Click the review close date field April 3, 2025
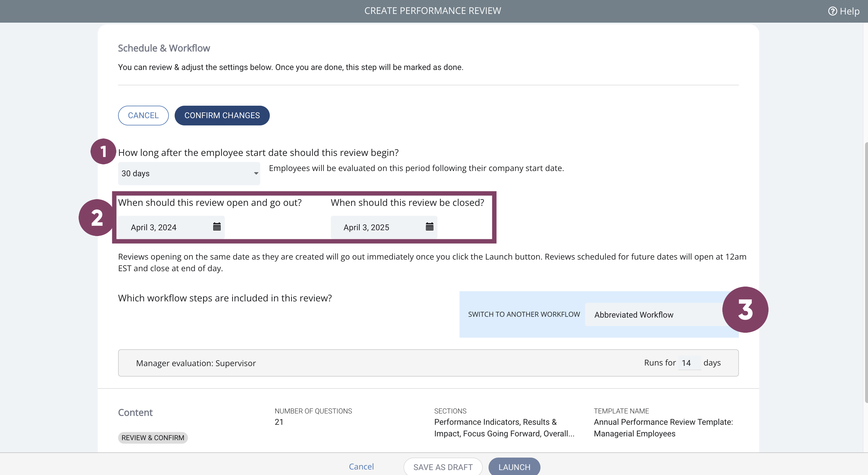The width and height of the screenshot is (868, 475). coord(384,227)
